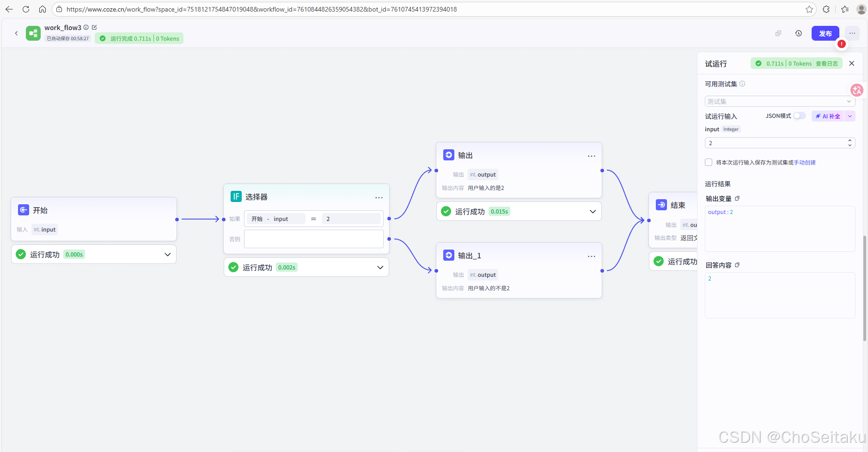This screenshot has height=452, width=868.
Task: Click the 0.002s run time badge
Action: (x=287, y=267)
